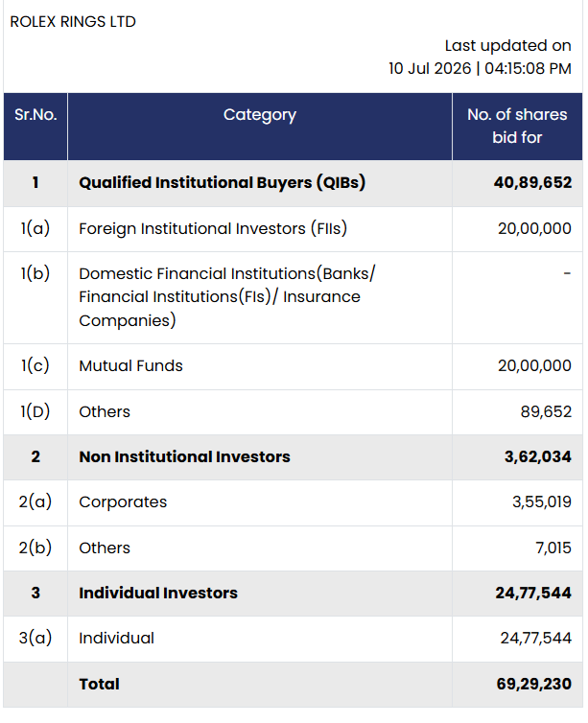Select Others label in row 2(b)
The height and width of the screenshot is (723, 588).
pyautogui.click(x=105, y=548)
